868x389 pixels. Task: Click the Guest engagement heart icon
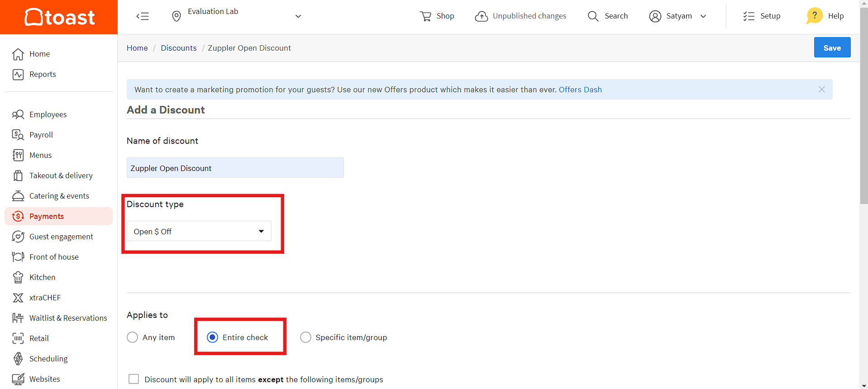[18, 237]
